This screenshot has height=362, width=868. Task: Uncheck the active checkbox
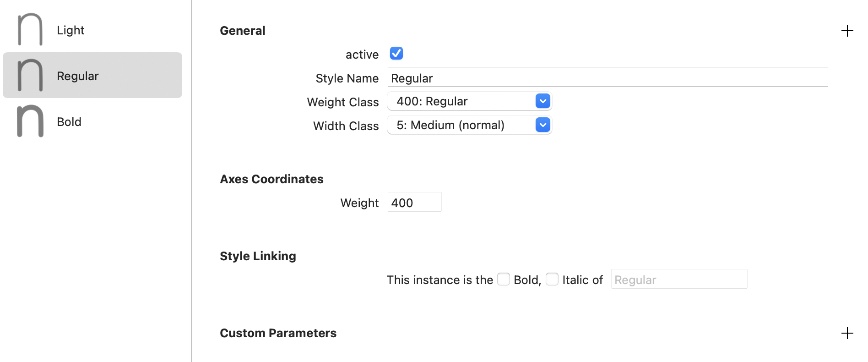tap(396, 54)
